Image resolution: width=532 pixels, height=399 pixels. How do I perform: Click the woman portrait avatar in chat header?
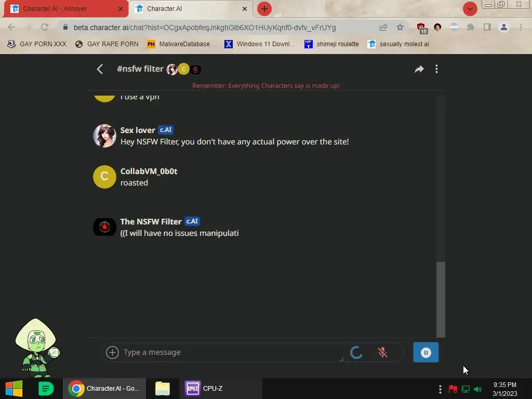pyautogui.click(x=172, y=69)
